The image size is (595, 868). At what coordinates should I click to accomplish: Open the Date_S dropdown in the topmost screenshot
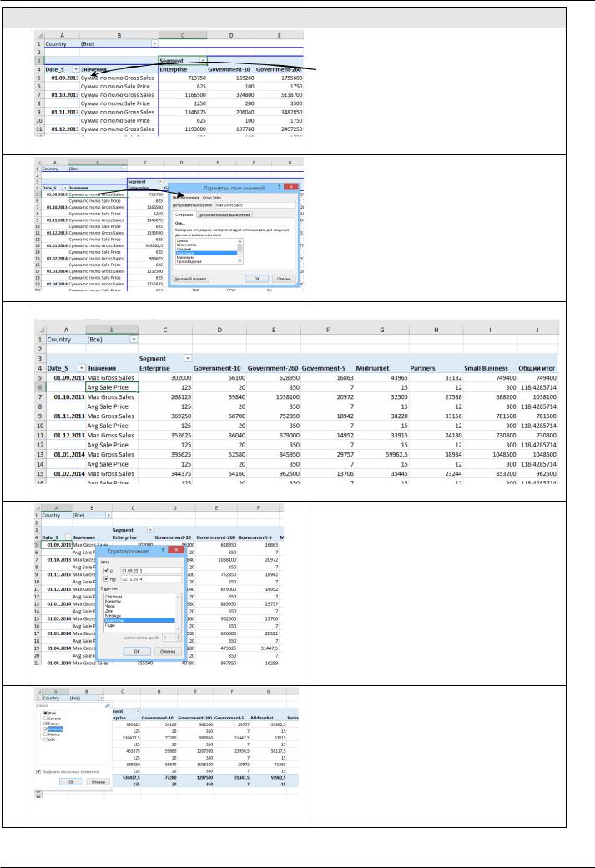(x=76, y=69)
